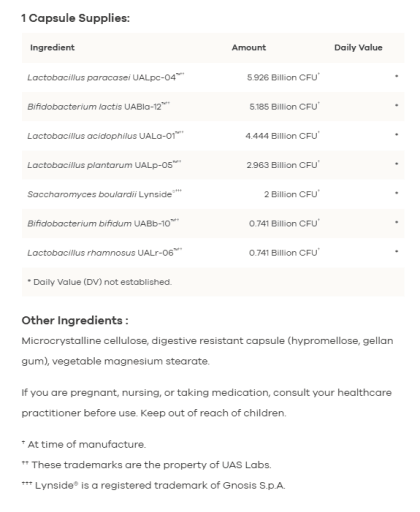The height and width of the screenshot is (512, 420).
Task: Click the Other Ingredients heading
Action: click(x=75, y=320)
